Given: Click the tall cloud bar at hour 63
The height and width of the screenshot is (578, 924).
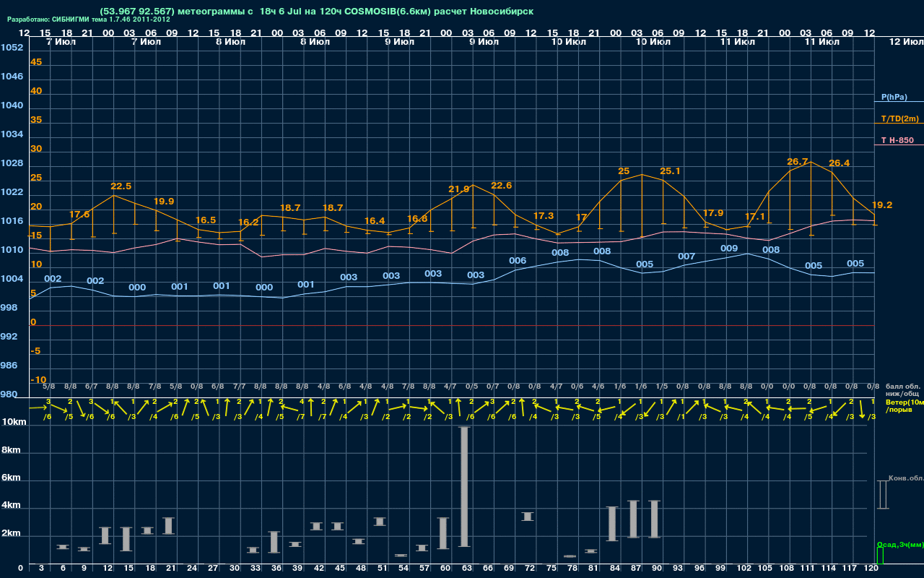Looking at the screenshot, I should pos(465,486).
